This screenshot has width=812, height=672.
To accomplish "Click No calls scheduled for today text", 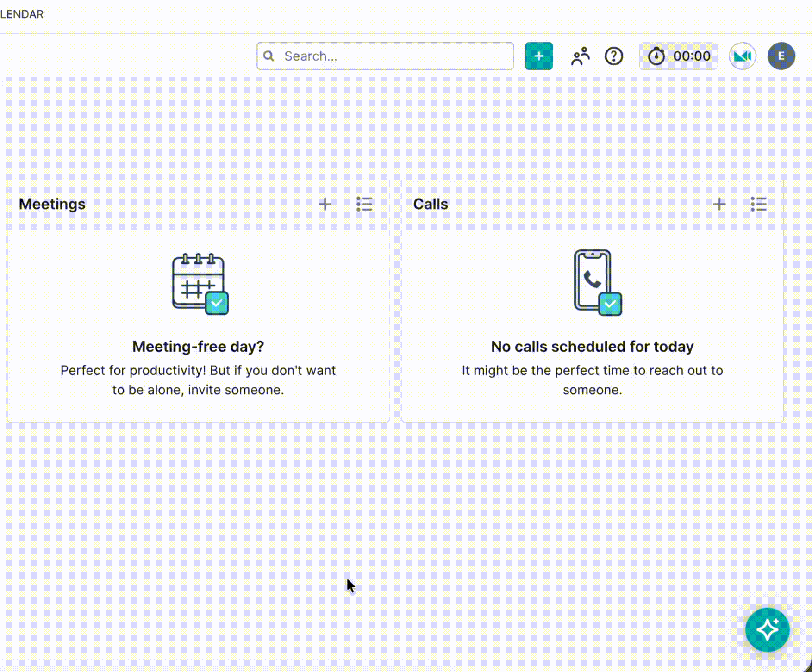I will tap(593, 346).
